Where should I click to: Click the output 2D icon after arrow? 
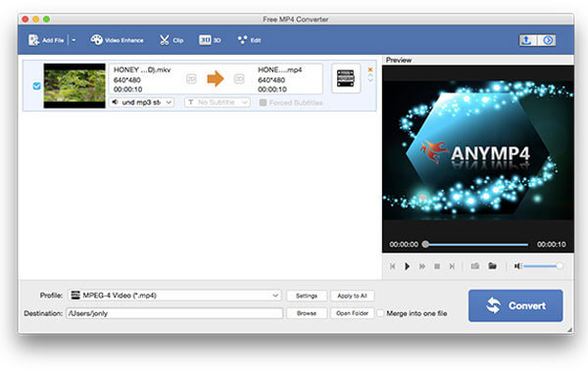coord(239,78)
